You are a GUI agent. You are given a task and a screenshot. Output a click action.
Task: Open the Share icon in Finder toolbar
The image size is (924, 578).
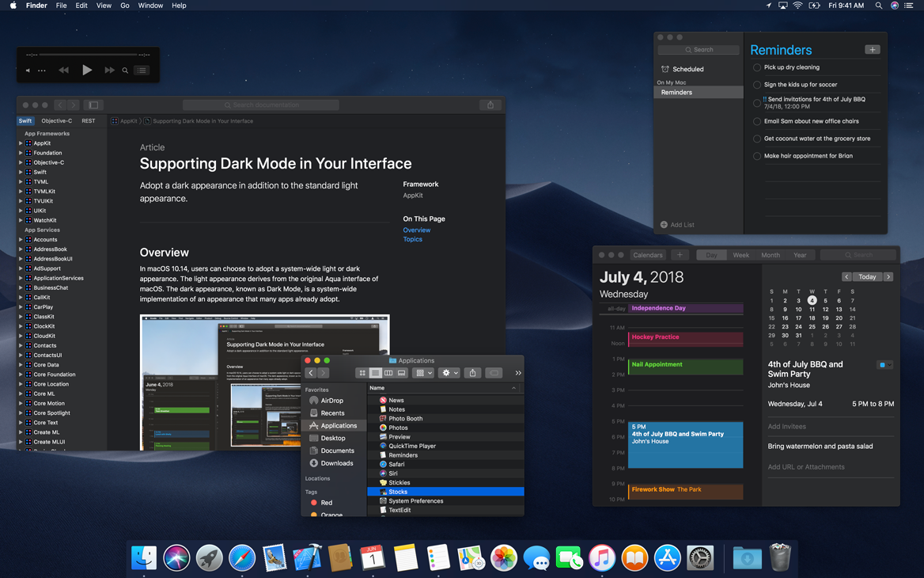coord(473,372)
